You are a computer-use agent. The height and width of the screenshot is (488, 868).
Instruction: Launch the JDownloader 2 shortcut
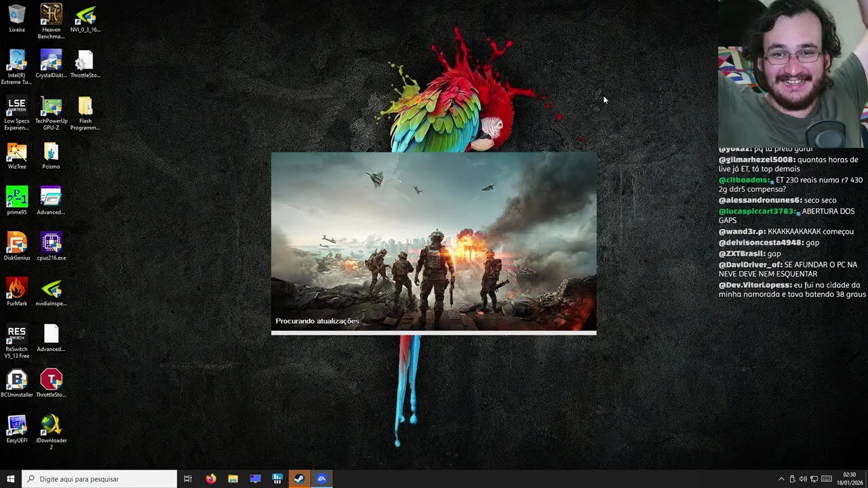[x=51, y=432]
